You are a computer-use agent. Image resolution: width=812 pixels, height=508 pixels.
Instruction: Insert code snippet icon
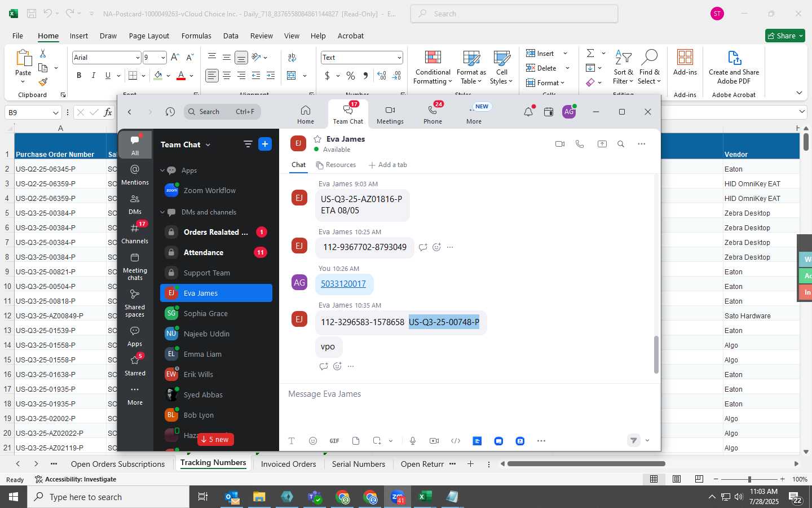coord(456,441)
